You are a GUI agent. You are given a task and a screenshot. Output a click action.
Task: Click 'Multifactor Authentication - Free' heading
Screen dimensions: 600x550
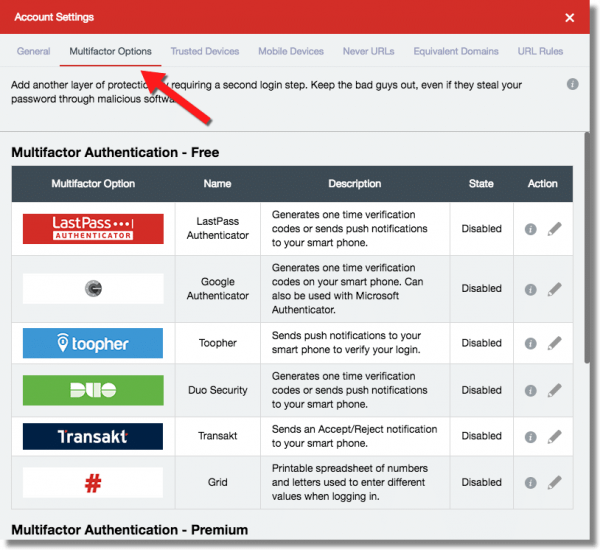[115, 152]
